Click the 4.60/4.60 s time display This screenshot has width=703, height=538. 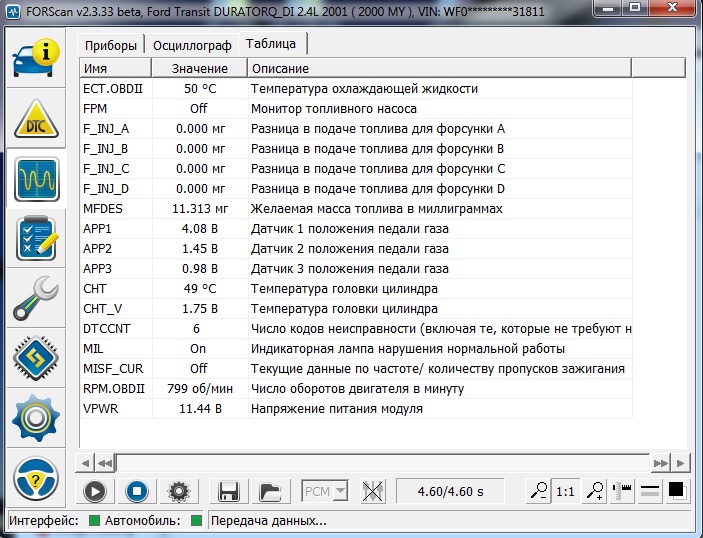451,491
